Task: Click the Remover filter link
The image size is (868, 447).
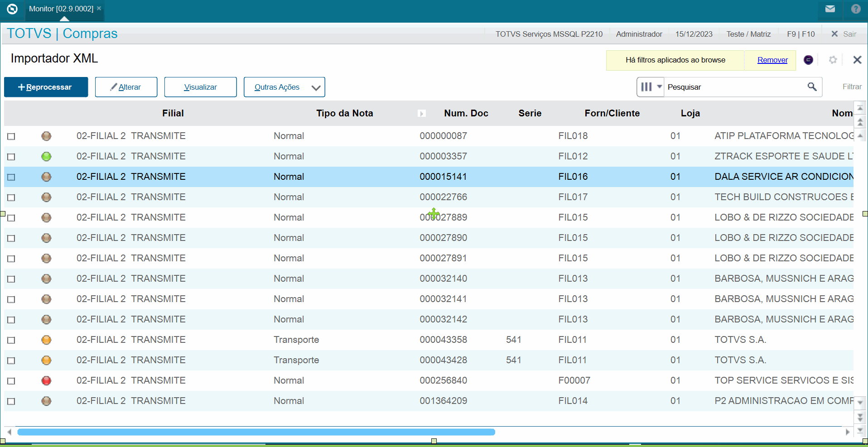Action: tap(772, 60)
